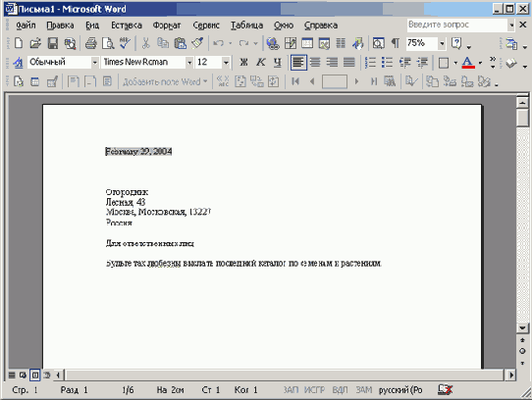Screen dimensions: 532x400
Task: Click the red font color button
Action: click(x=468, y=63)
